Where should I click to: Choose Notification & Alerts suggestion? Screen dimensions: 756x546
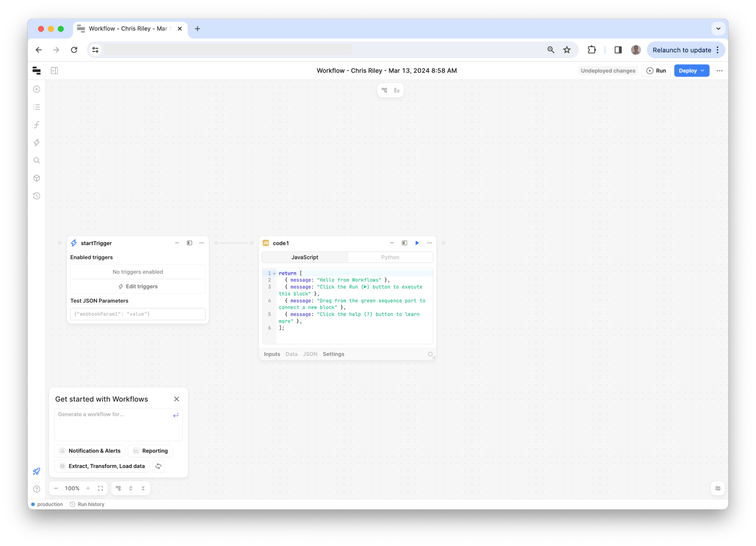pos(90,451)
